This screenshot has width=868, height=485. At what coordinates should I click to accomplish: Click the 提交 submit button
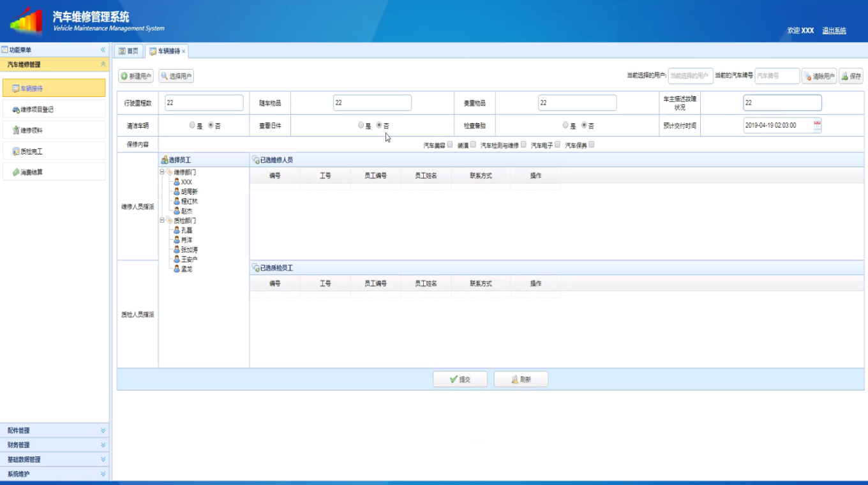460,380
